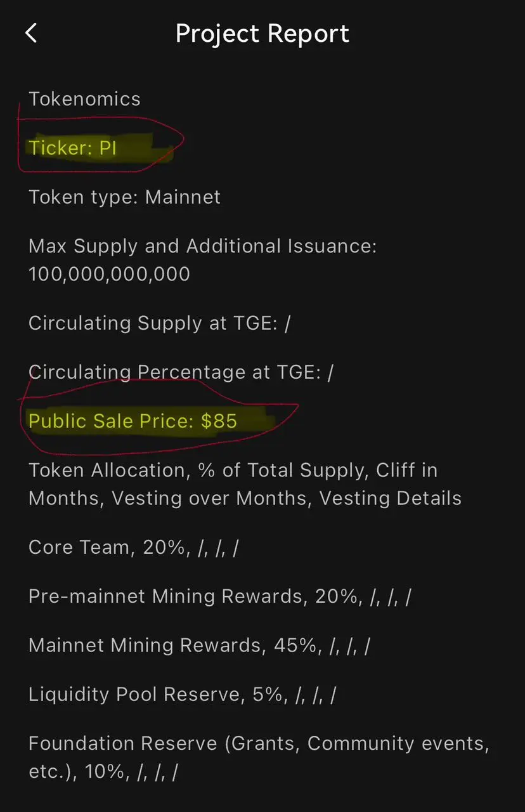Click the $85 price value
The width and height of the screenshot is (525, 812).
click(219, 421)
